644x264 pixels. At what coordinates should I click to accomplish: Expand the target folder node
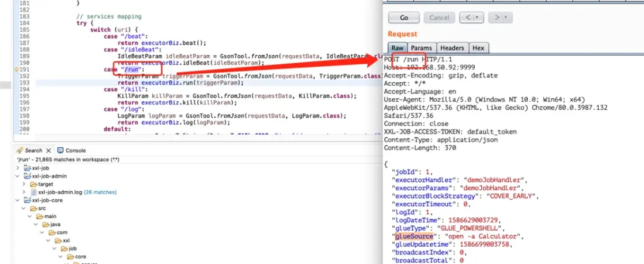point(24,184)
